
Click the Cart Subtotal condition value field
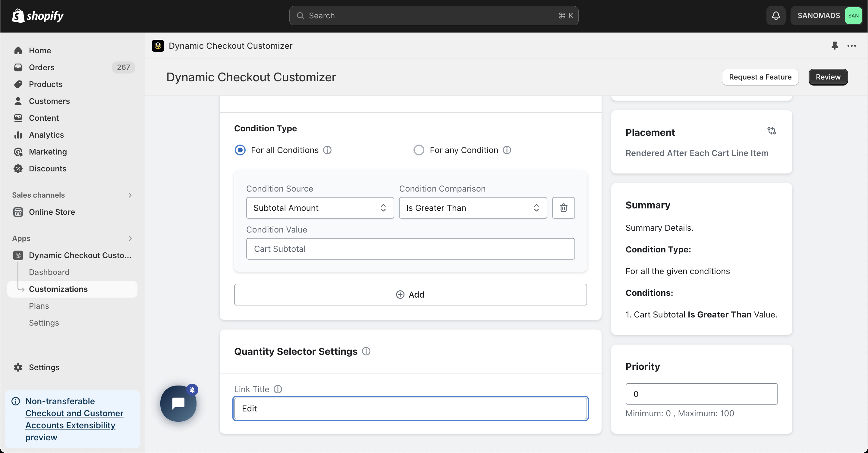tap(410, 248)
